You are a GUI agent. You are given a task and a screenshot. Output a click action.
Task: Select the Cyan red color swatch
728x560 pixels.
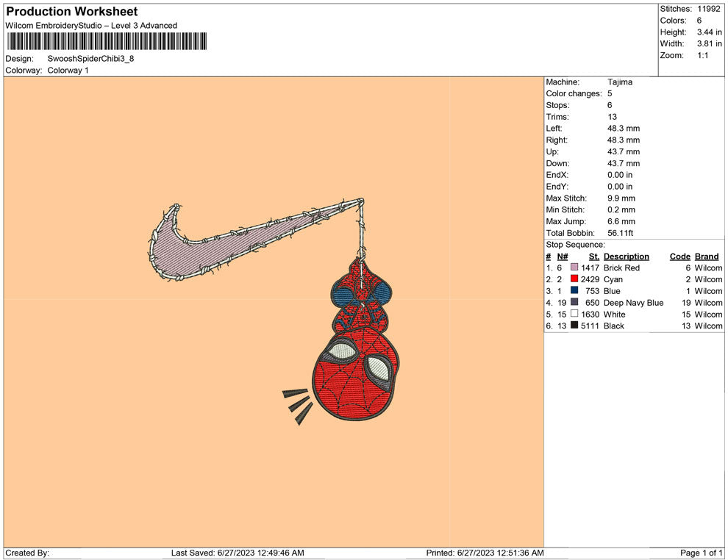pyautogui.click(x=574, y=280)
